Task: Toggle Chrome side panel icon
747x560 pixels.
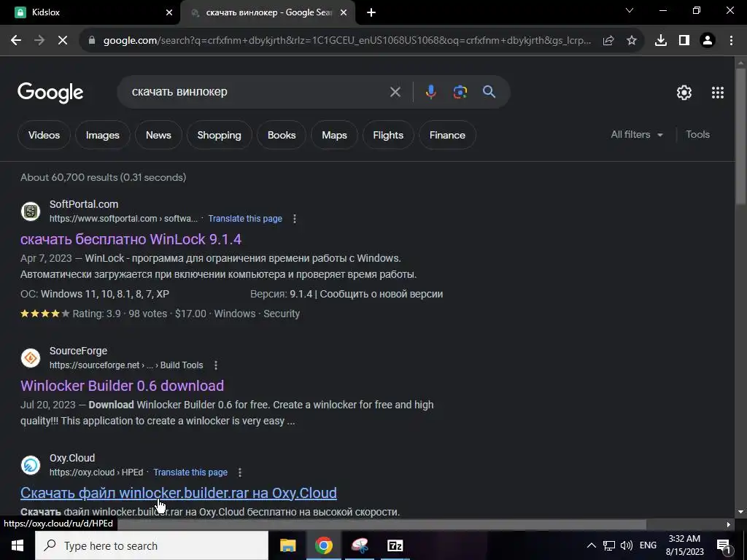Action: pyautogui.click(x=684, y=41)
